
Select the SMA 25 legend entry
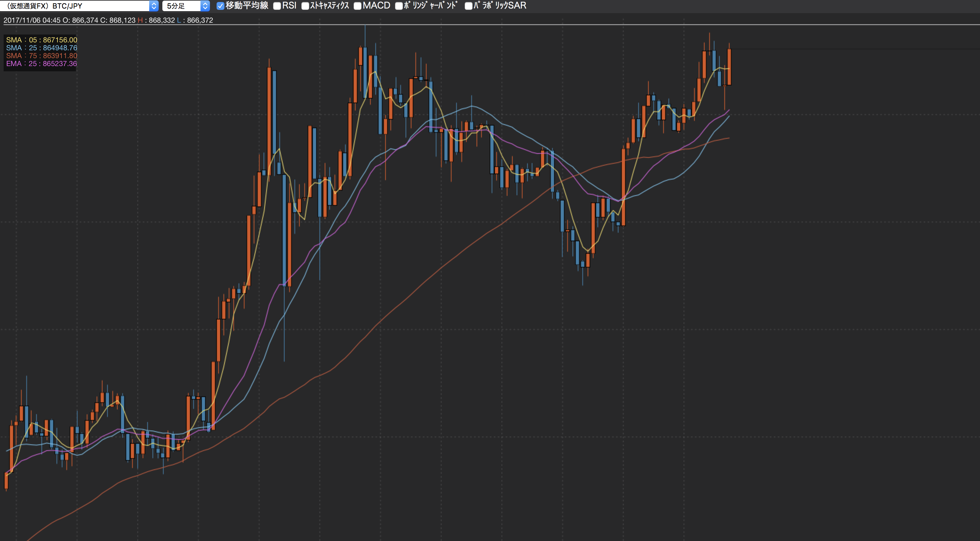(40, 48)
